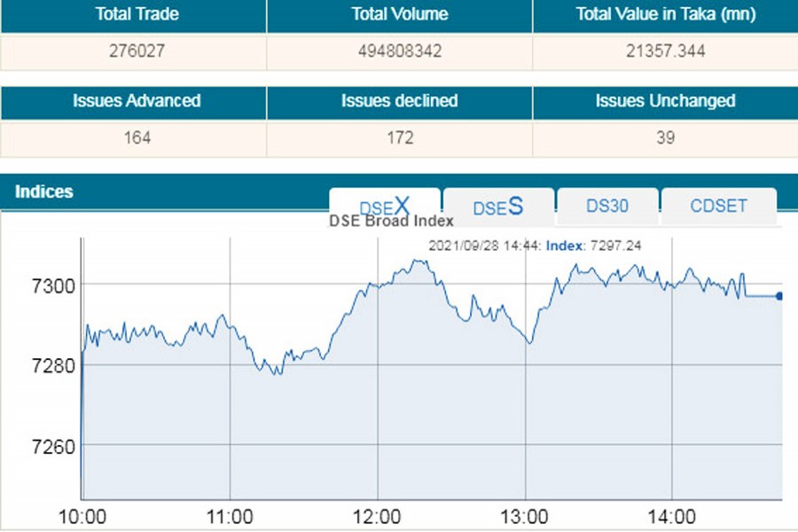Click the Issues Advanced header cell

[133, 101]
